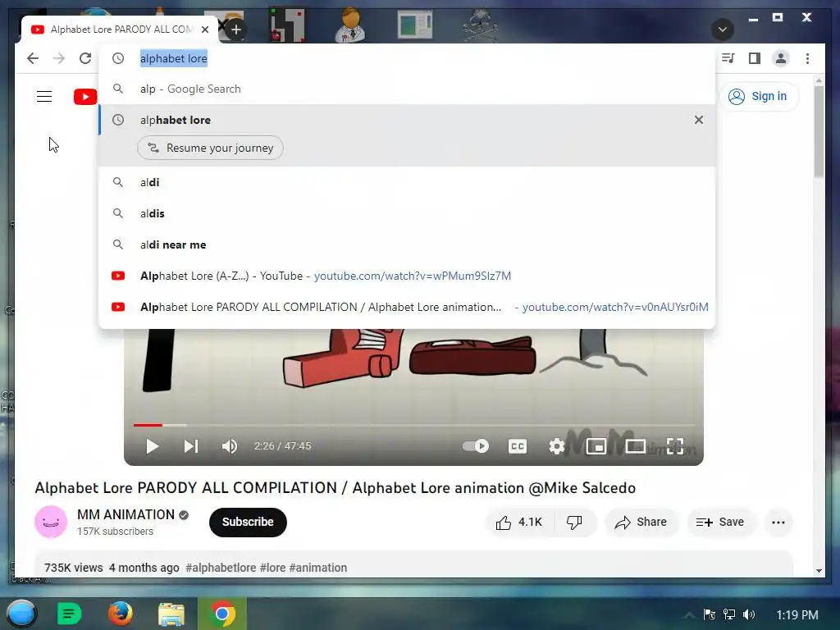Pick the 'aldi' search suggestion
Screen dimensions: 840x630
407,182
